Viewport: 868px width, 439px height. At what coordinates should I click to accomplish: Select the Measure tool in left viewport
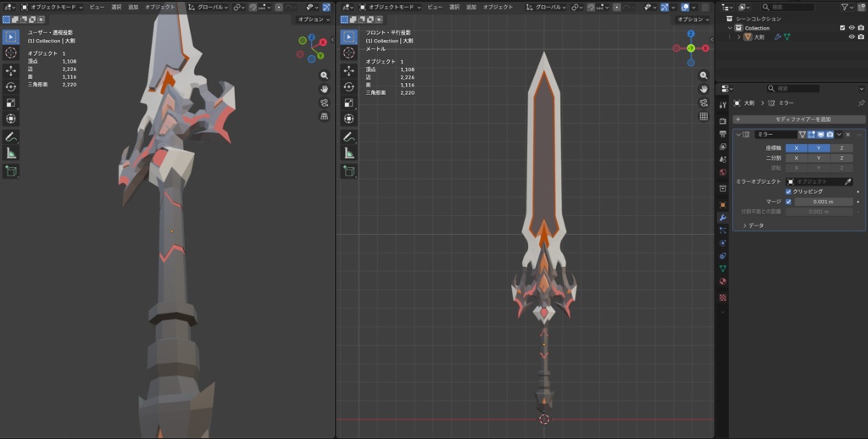10,153
